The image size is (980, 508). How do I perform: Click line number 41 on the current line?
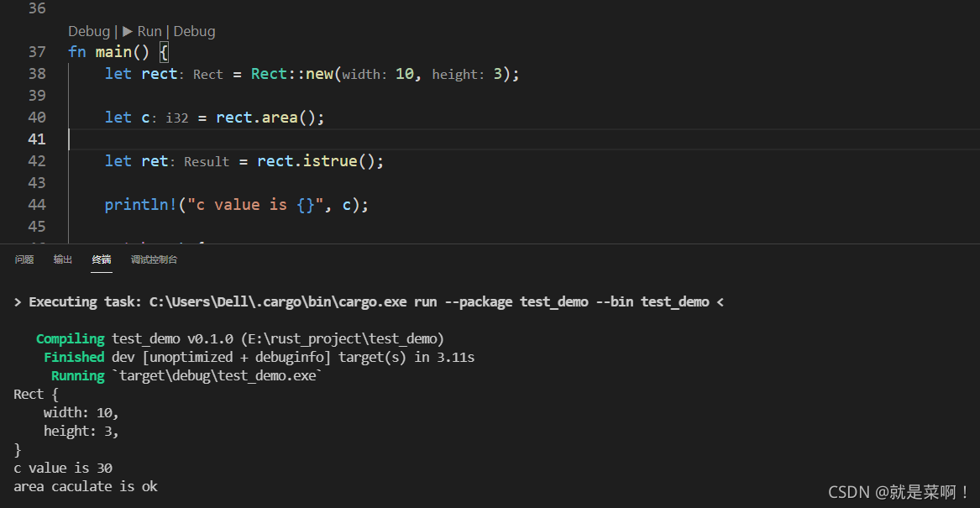(x=37, y=139)
